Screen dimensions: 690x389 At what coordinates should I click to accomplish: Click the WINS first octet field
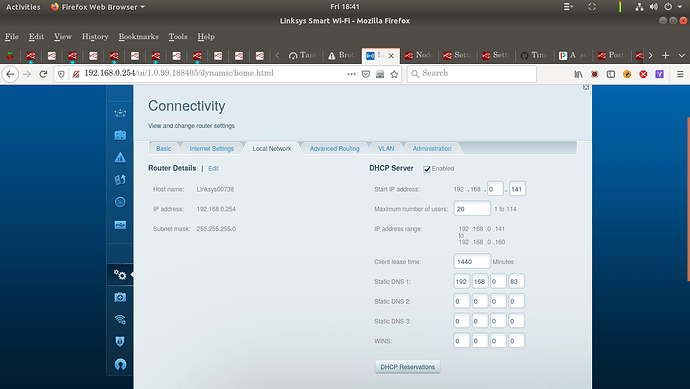tap(462, 341)
